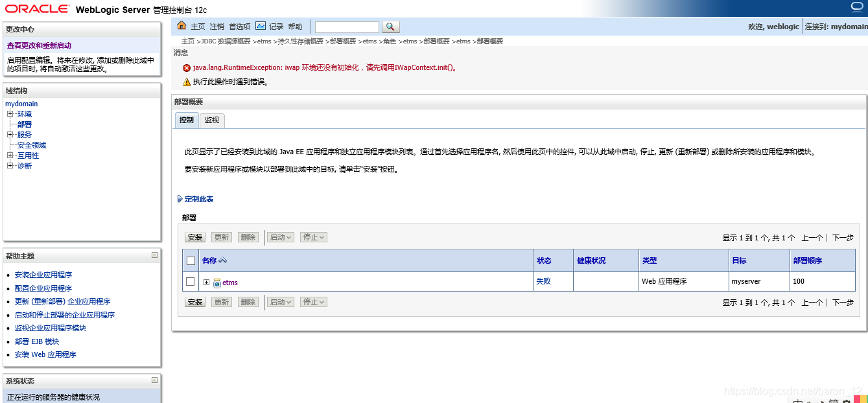The width and height of the screenshot is (868, 403).
Task: Open the etms deployment link
Action: tap(230, 282)
